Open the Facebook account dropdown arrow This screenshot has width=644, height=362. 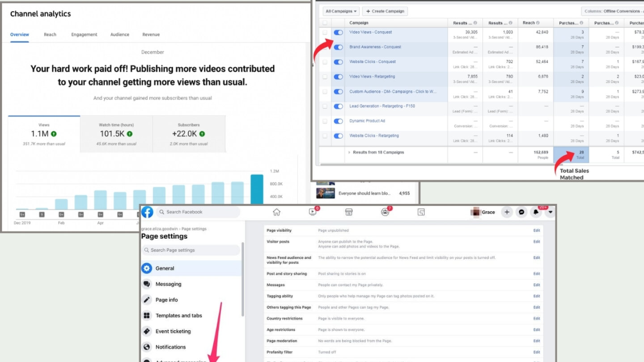coord(551,212)
